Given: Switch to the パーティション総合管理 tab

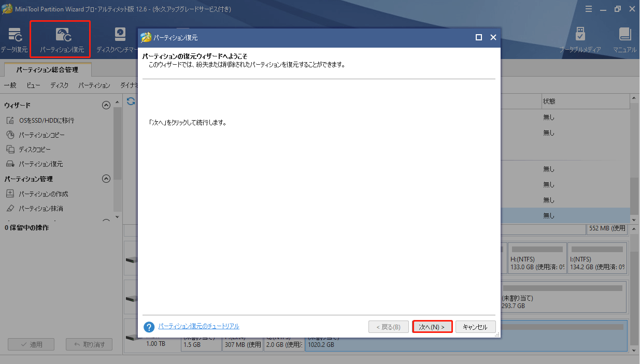Looking at the screenshot, I should click(x=46, y=69).
